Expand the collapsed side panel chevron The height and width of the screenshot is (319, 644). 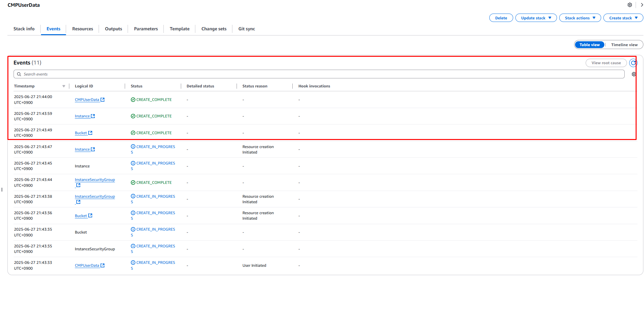642,5
